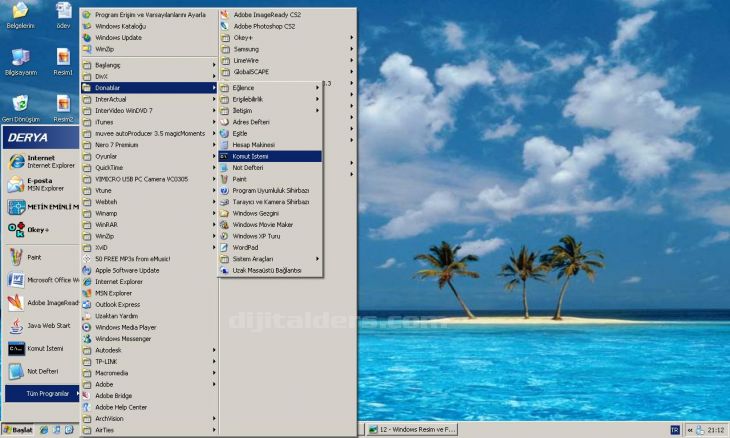Expand the Sistem Araçları submenu

(x=270, y=259)
